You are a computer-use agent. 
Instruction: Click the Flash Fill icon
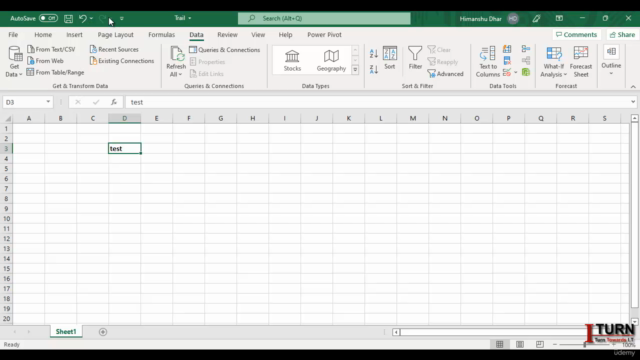pos(507,49)
